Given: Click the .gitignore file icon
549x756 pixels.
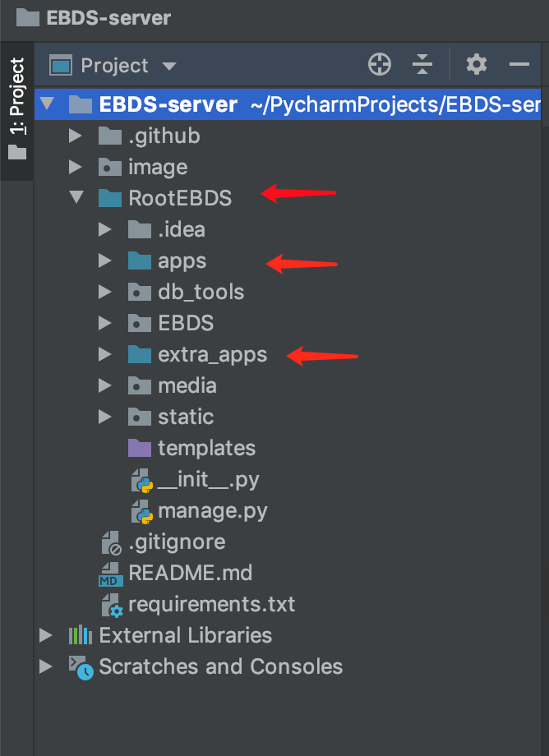Looking at the screenshot, I should [x=112, y=543].
